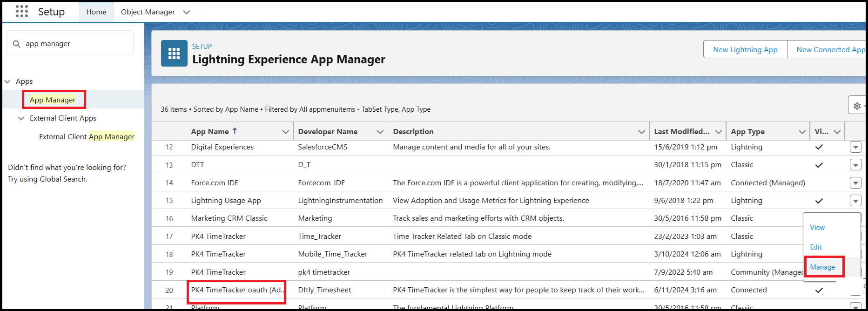868x311 pixels.
Task: Click the Dftly_Timesheet developer name cell
Action: click(324, 290)
